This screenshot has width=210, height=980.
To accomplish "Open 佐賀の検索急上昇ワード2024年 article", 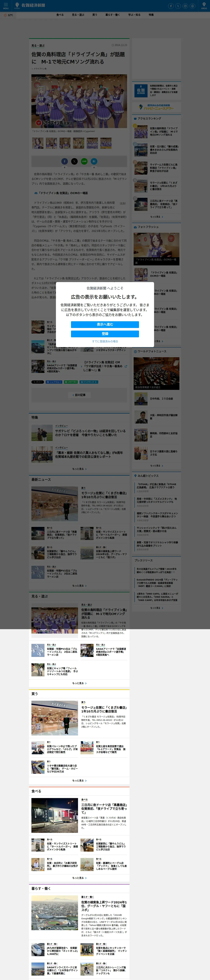I will coord(104,906).
